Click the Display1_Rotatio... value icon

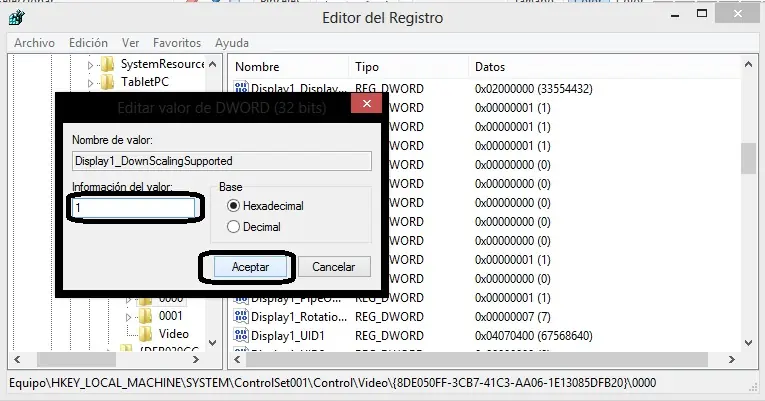[x=241, y=316]
